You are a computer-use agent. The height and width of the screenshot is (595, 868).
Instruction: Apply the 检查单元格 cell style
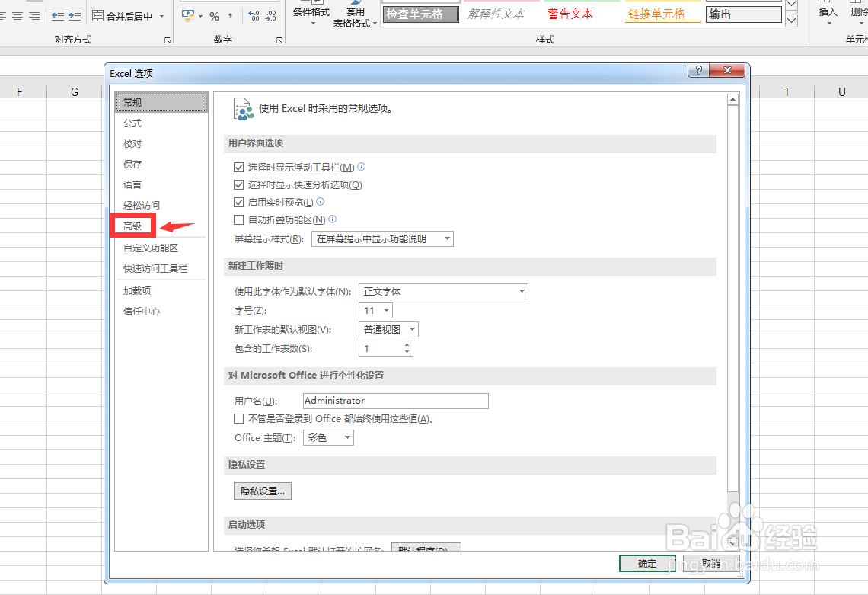tap(421, 14)
